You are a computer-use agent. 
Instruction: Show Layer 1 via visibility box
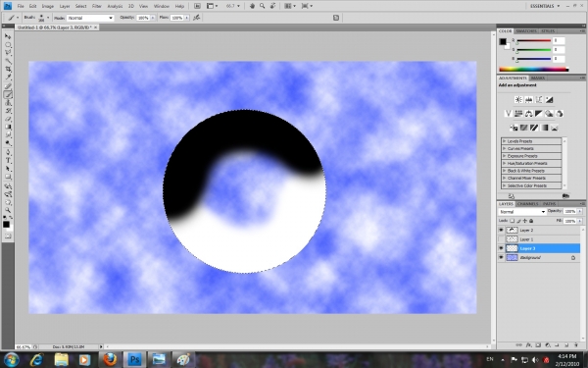(x=501, y=239)
